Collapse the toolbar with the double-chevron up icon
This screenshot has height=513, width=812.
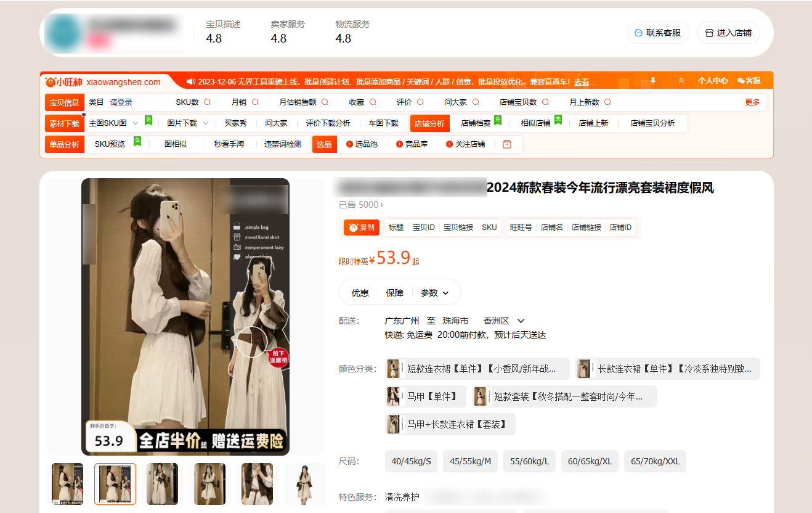tap(681, 81)
